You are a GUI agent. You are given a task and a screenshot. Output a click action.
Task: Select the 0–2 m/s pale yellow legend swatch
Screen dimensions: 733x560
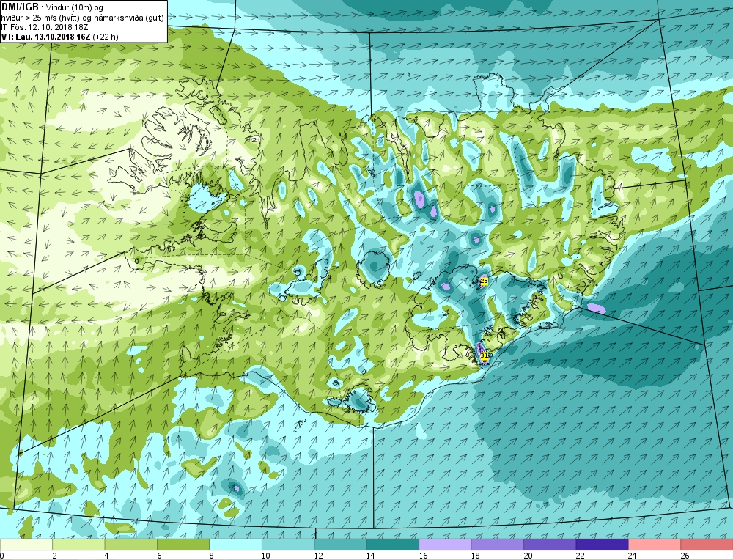pos(26,545)
